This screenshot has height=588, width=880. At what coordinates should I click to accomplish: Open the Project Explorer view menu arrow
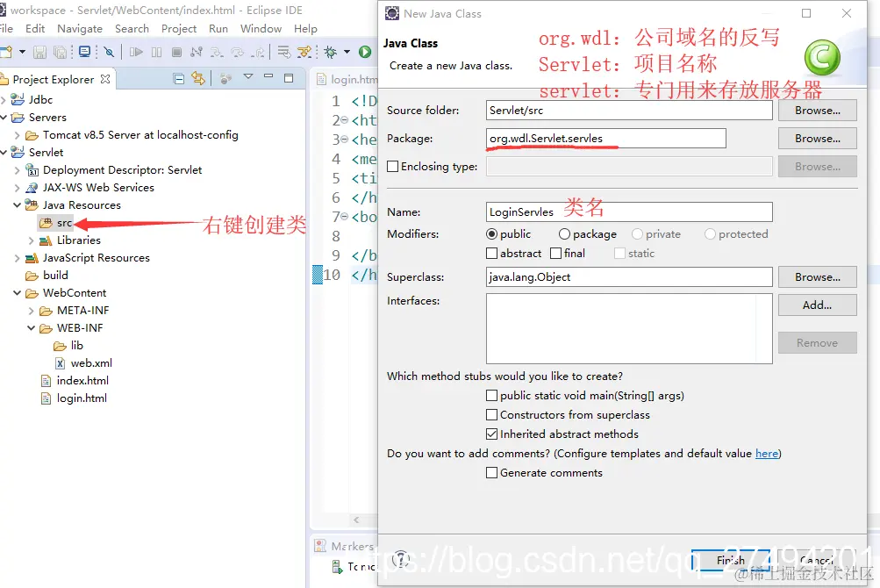tap(248, 76)
